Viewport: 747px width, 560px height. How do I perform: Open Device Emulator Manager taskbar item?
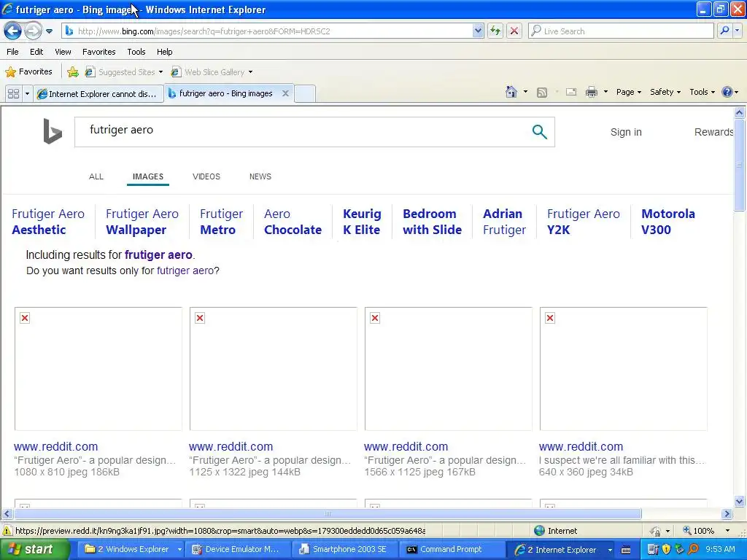tap(236, 550)
